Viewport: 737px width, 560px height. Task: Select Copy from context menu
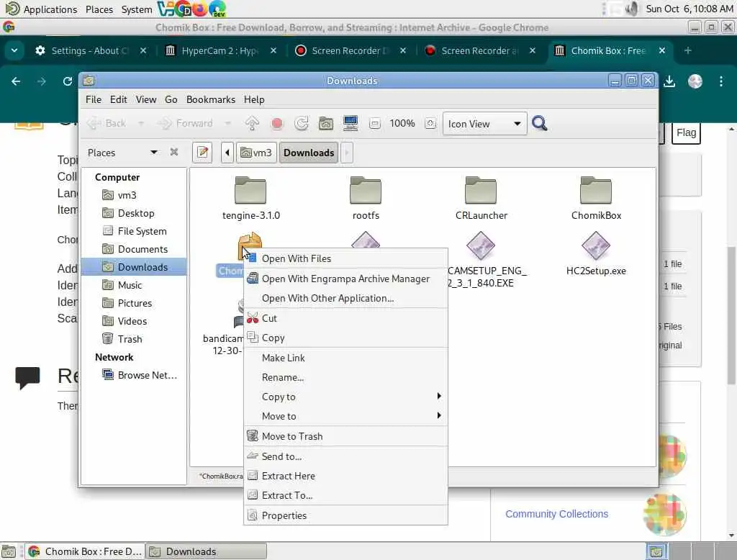pyautogui.click(x=346, y=338)
